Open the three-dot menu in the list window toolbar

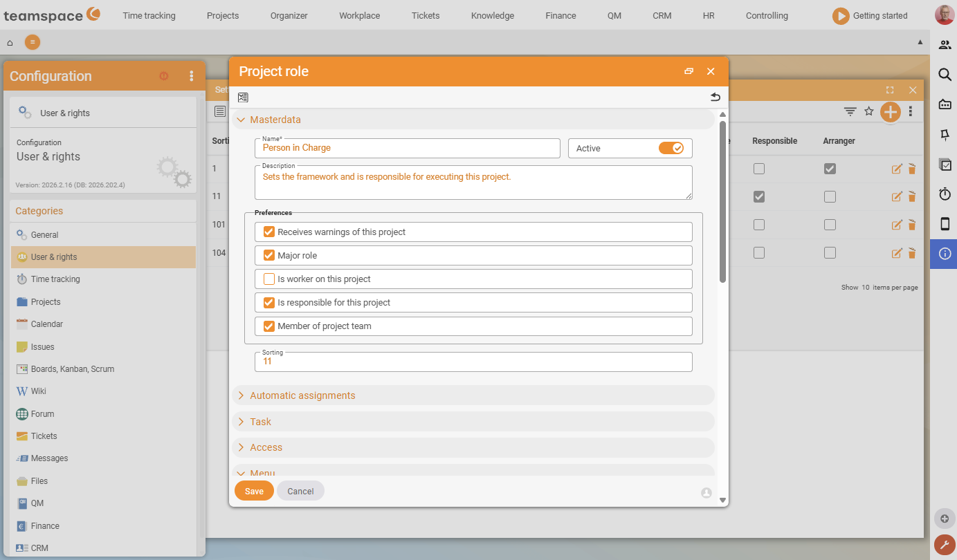point(911,111)
